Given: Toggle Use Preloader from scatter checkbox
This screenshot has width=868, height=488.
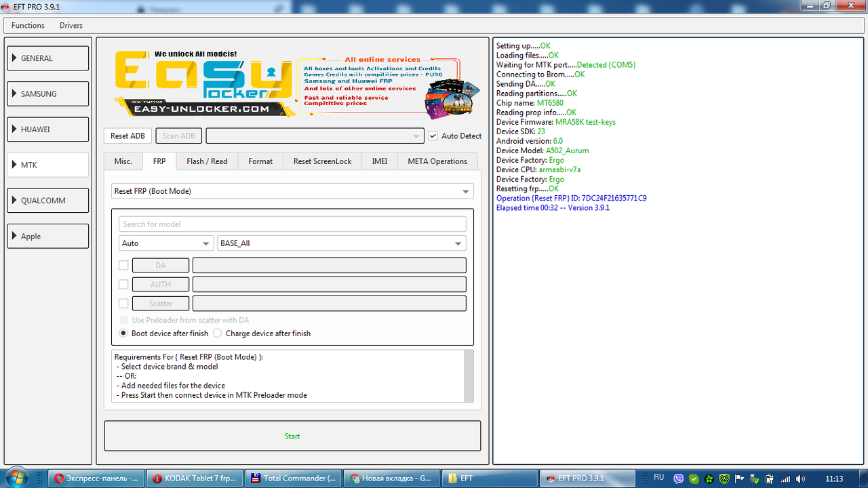Looking at the screenshot, I should click(123, 320).
